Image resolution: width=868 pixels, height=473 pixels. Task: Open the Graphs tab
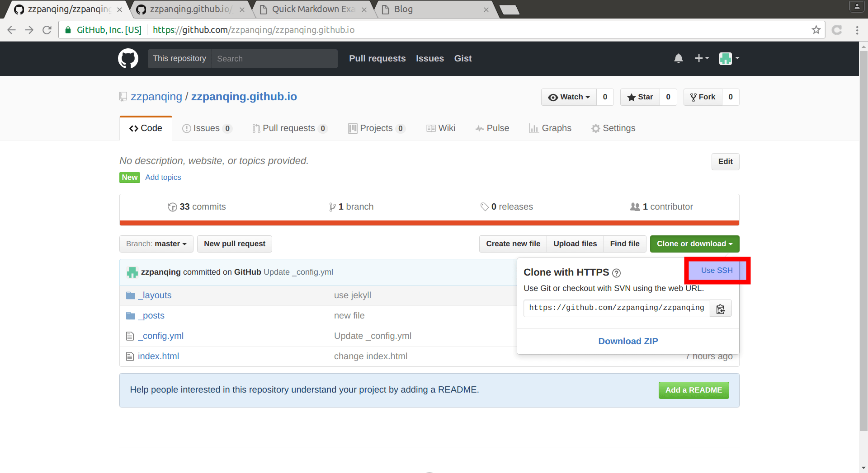coord(550,128)
